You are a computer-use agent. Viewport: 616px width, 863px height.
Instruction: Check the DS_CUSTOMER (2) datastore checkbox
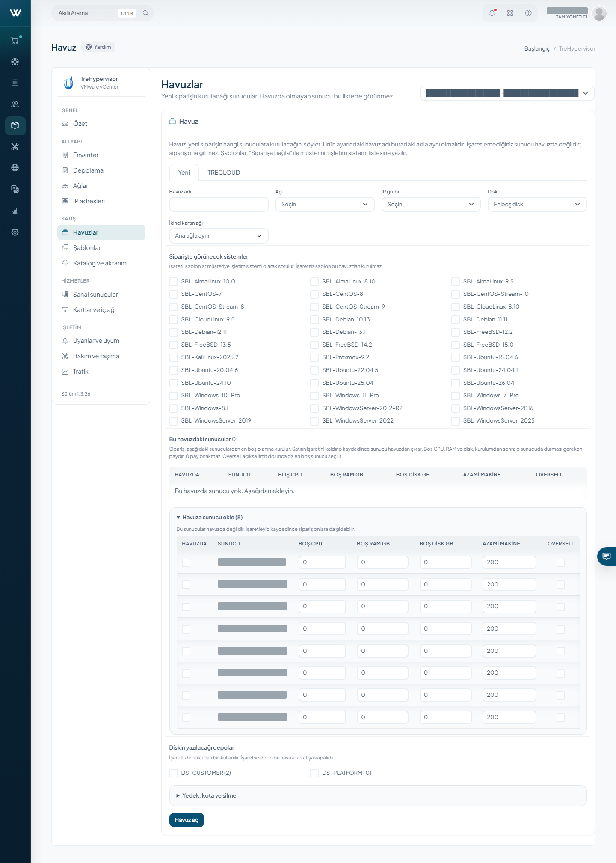click(174, 773)
